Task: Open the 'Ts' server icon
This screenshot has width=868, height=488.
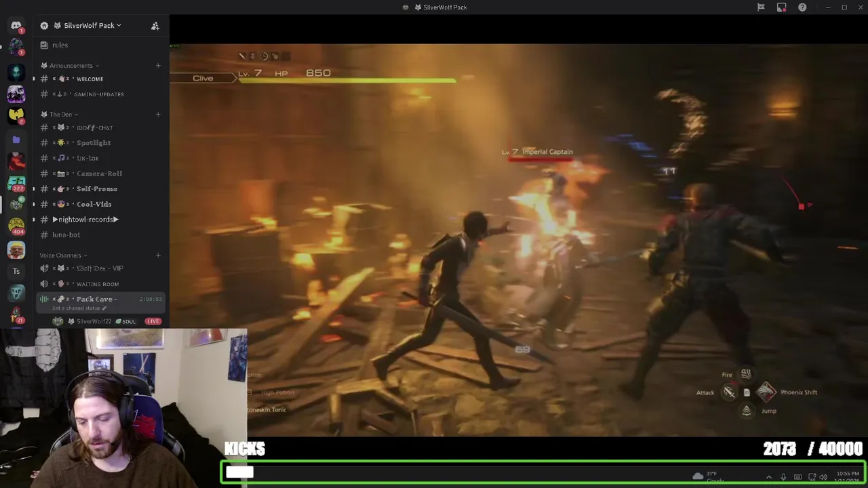Action: coord(16,271)
